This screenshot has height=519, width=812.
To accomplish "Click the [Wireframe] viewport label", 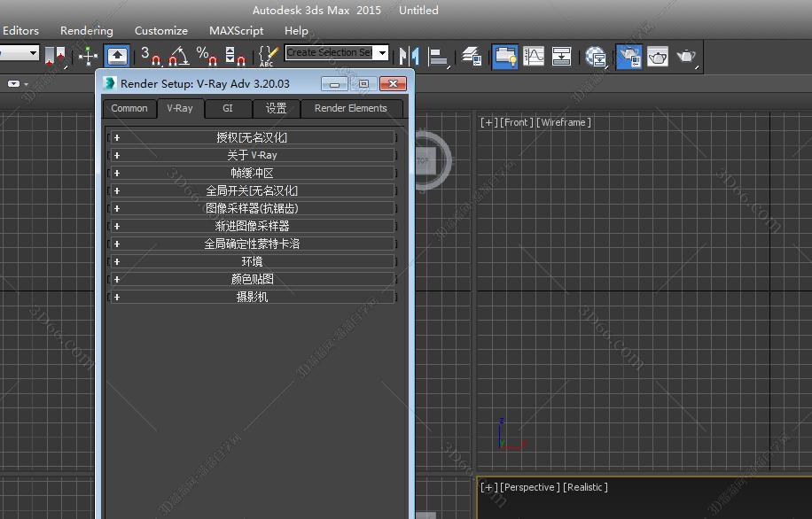I will 564,122.
